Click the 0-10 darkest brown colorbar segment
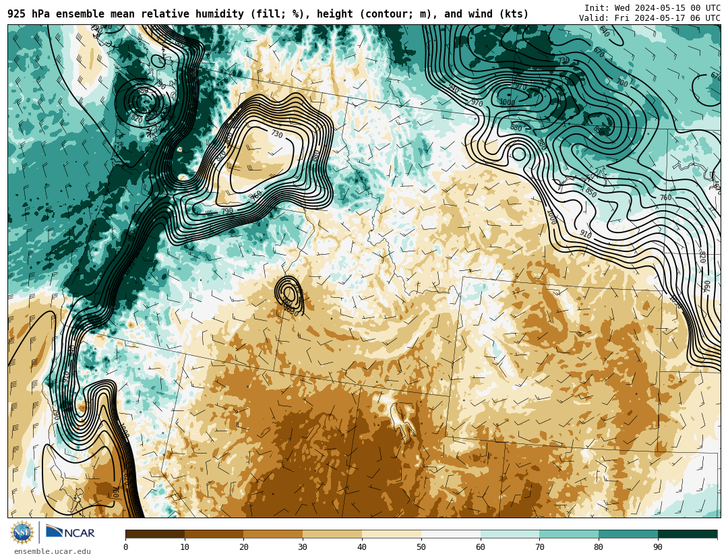Image resolution: width=728 pixels, height=560 pixels. pyautogui.click(x=155, y=534)
